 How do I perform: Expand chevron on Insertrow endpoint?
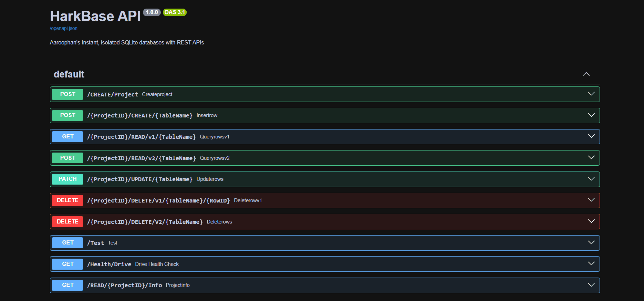pyautogui.click(x=591, y=115)
